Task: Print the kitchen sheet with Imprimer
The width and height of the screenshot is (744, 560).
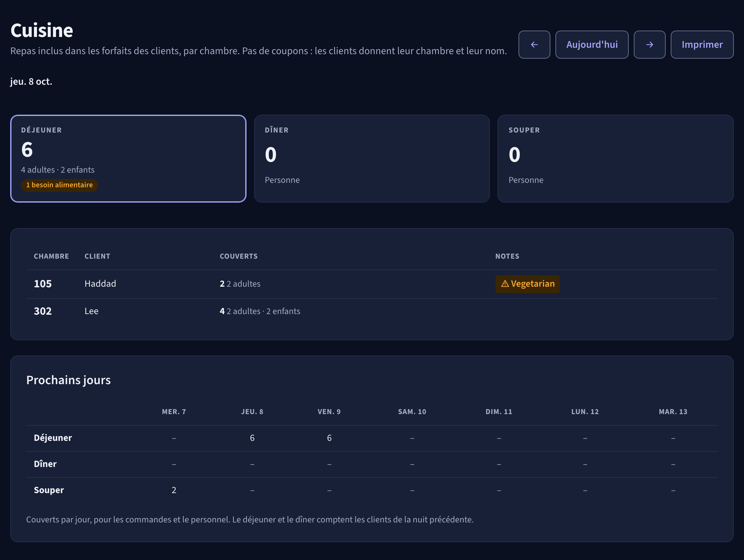Action: (x=702, y=45)
